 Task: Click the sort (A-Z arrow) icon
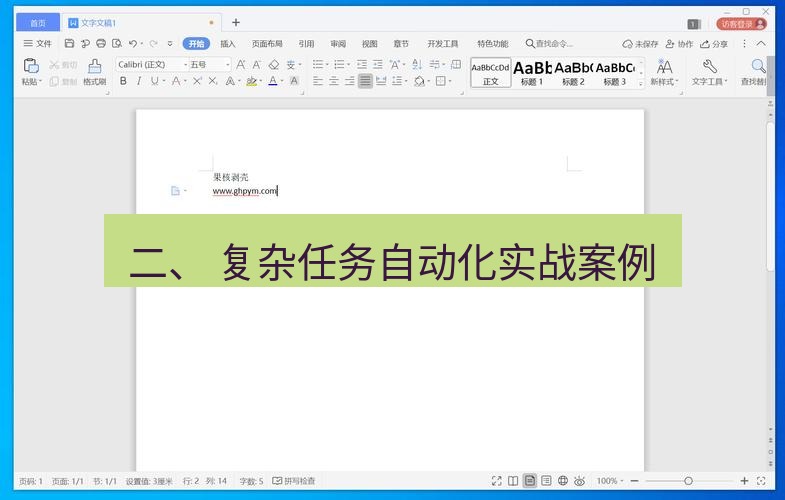point(417,64)
